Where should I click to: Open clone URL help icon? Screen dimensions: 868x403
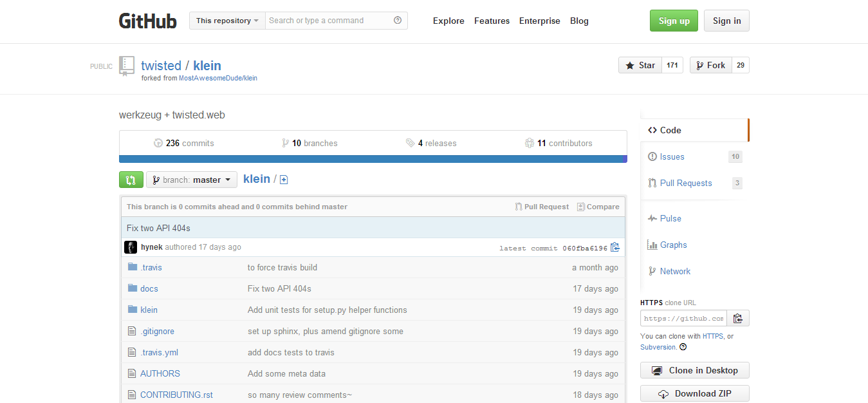[683, 347]
